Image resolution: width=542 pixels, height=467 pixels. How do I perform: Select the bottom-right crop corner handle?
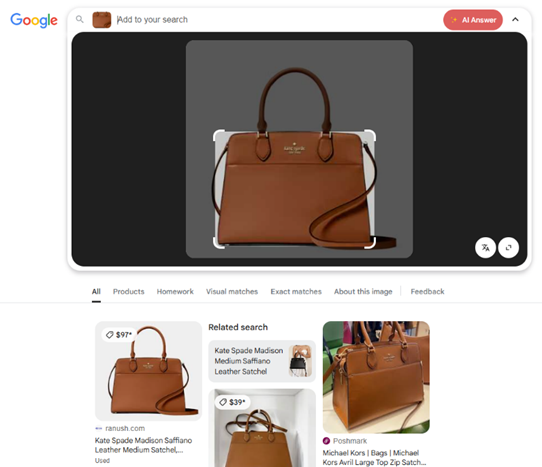pos(370,243)
